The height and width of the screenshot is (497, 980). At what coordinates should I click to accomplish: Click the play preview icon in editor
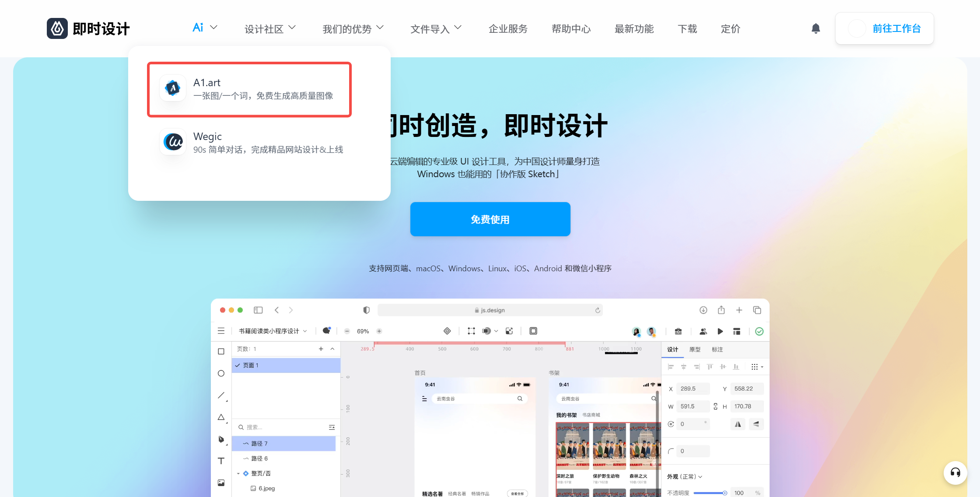click(720, 331)
